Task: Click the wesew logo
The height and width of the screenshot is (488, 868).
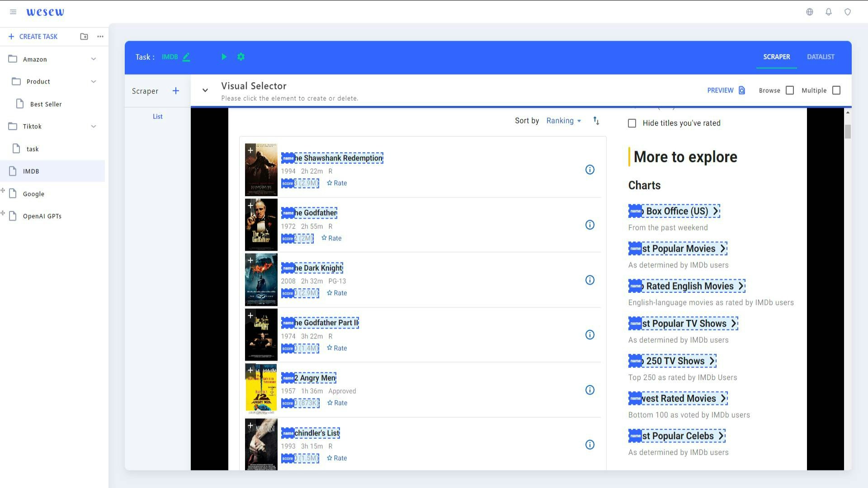Action: coord(45,12)
